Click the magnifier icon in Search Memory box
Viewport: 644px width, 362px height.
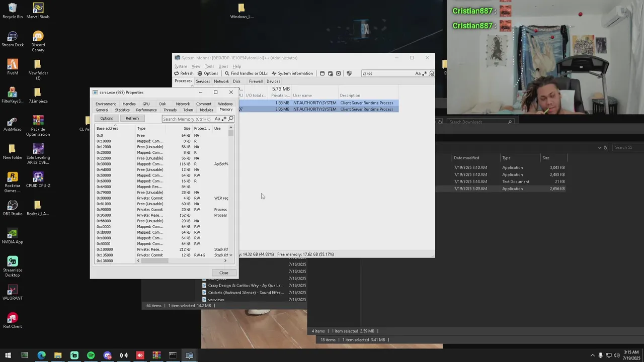[x=230, y=119]
